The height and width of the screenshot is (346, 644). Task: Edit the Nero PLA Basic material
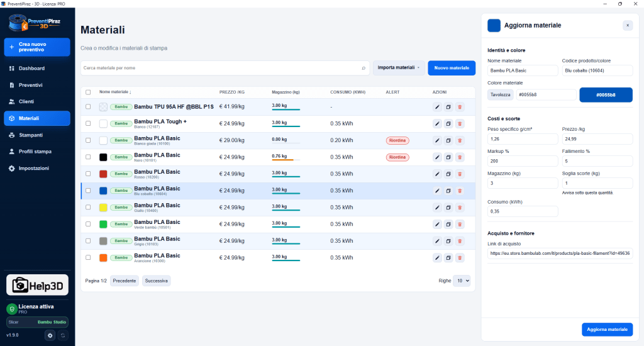pyautogui.click(x=437, y=157)
